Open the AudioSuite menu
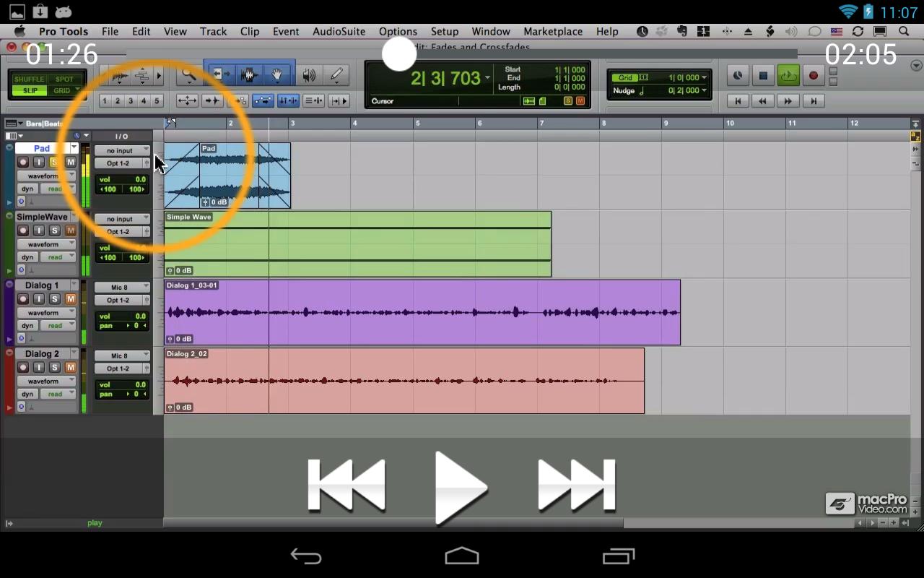Screen dimensions: 924x578 pyautogui.click(x=339, y=31)
